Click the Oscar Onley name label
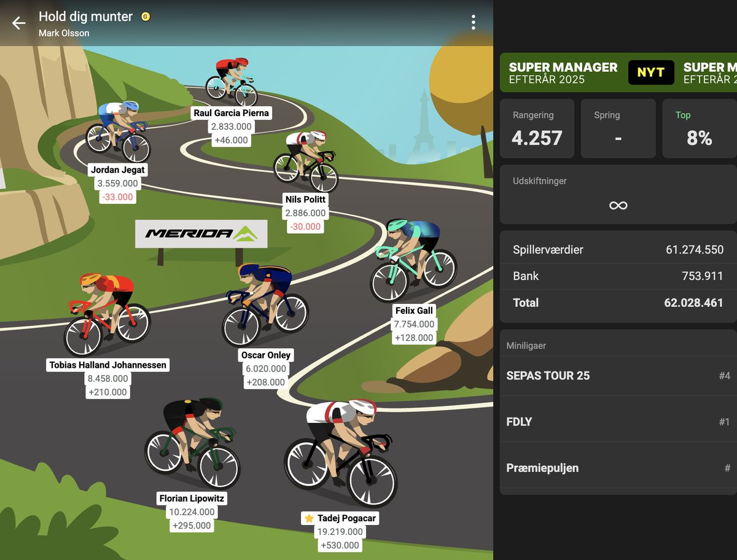This screenshot has height=560, width=737. pos(266,355)
